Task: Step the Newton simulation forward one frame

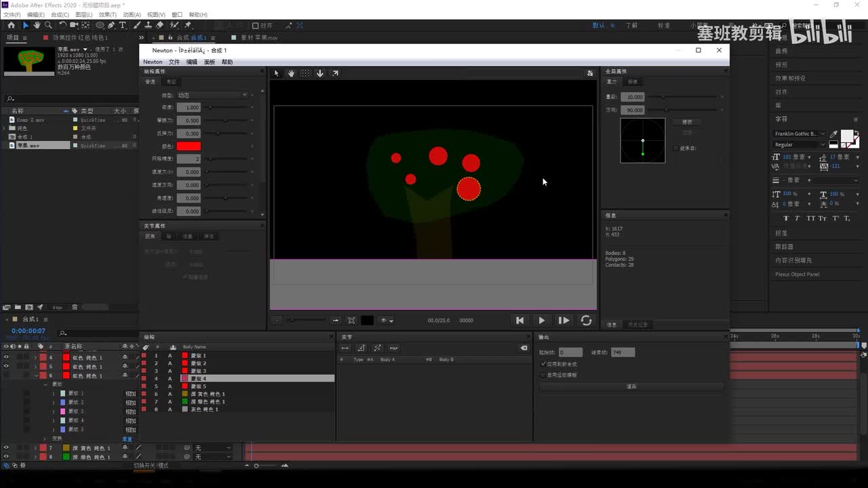Action: [x=564, y=321]
